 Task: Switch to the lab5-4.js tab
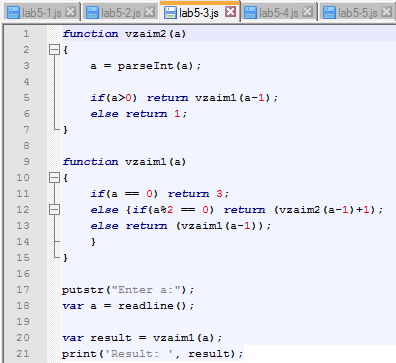[x=279, y=12]
